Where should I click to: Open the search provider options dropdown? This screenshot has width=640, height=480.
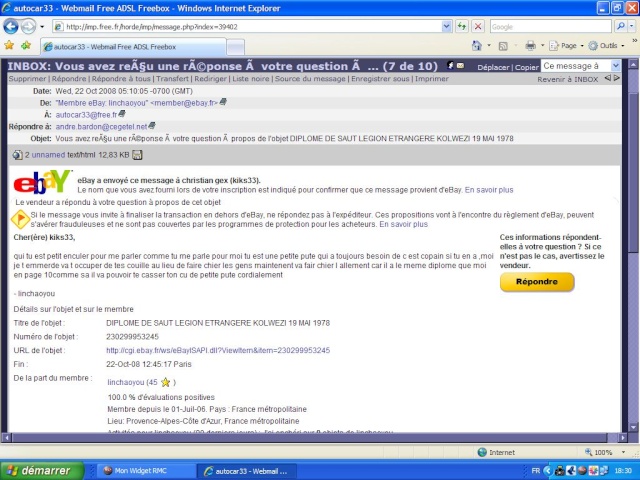pyautogui.click(x=631, y=27)
